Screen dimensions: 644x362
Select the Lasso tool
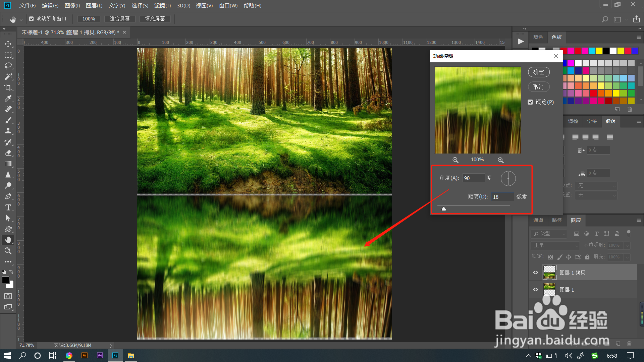click(8, 66)
